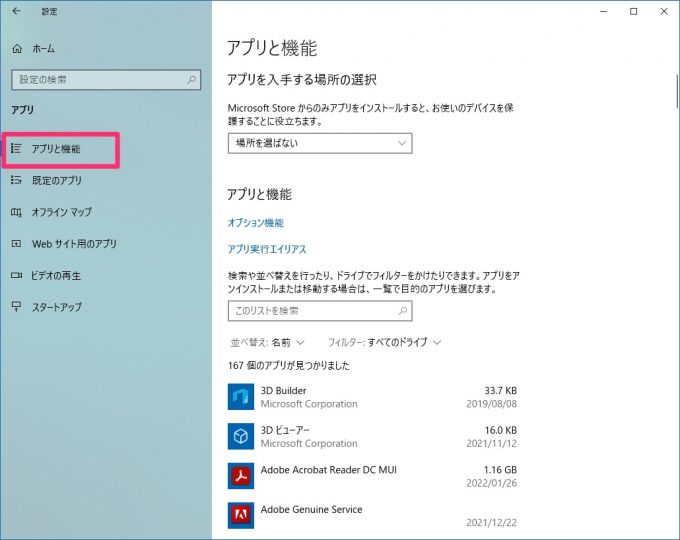Click the 3D Builder app icon
The width and height of the screenshot is (680, 540).
[x=241, y=397]
